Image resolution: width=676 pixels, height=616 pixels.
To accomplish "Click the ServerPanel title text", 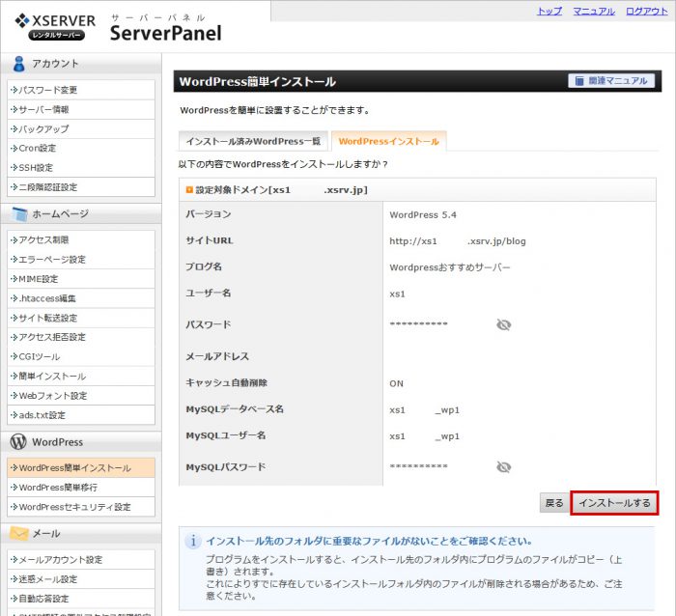I will (x=165, y=33).
